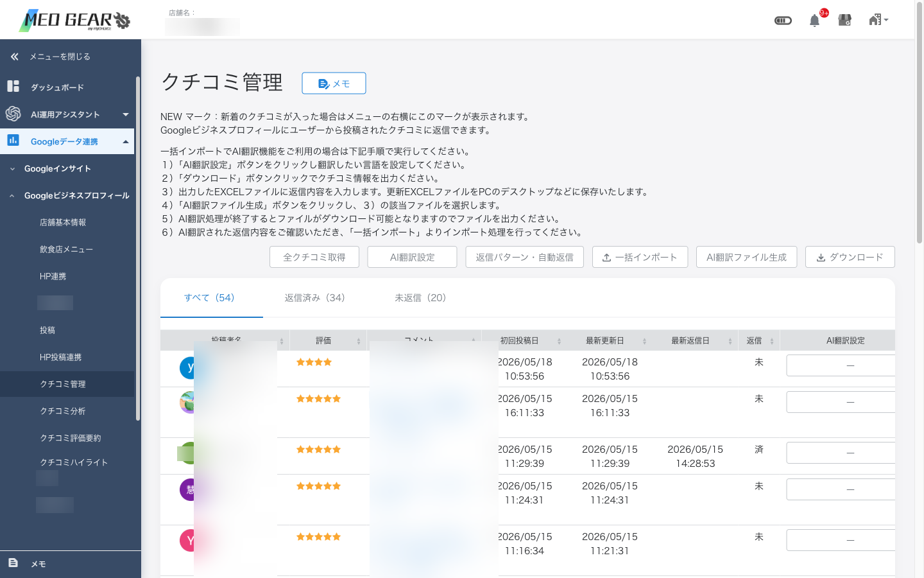
Task: Click the 済 reply status cell
Action: click(x=759, y=450)
